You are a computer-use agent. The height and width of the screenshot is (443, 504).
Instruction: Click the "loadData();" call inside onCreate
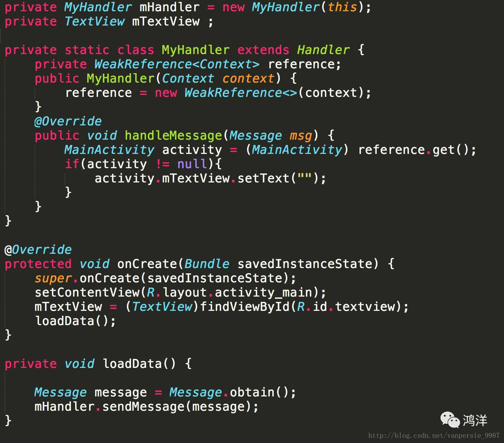[75, 321]
